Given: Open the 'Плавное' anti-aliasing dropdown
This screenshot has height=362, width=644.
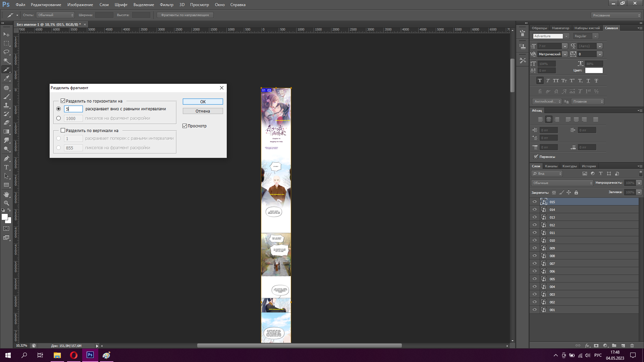Looking at the screenshot, I should coord(588,102).
